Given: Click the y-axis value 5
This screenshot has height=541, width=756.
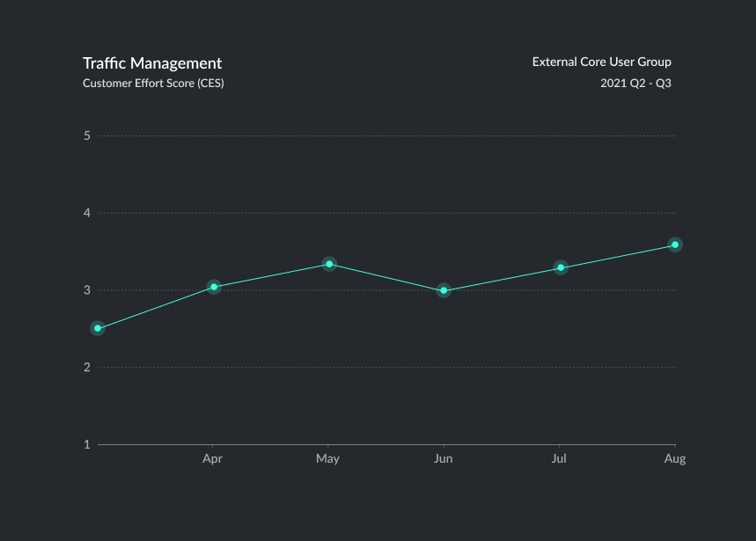Looking at the screenshot, I should [x=87, y=135].
